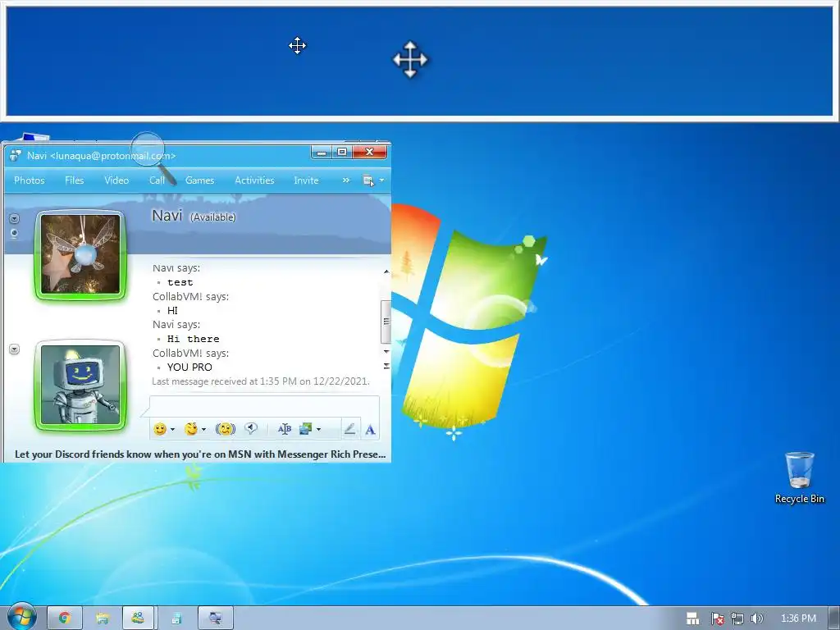
Task: Click the font text-format AB icon
Action: pyautogui.click(x=284, y=428)
